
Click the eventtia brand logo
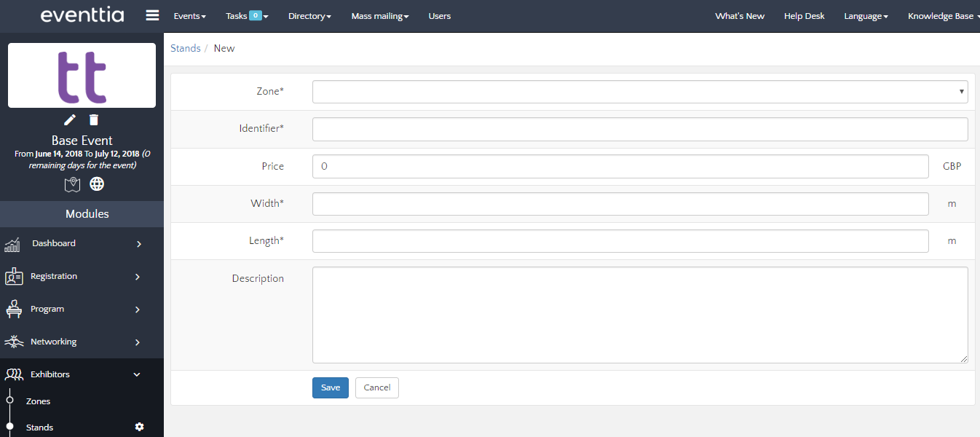click(82, 15)
